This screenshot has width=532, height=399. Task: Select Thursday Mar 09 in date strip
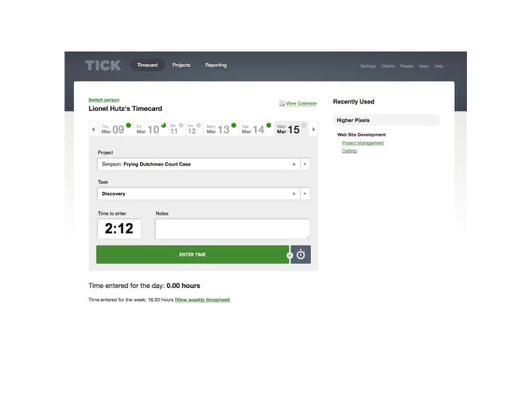pos(112,129)
